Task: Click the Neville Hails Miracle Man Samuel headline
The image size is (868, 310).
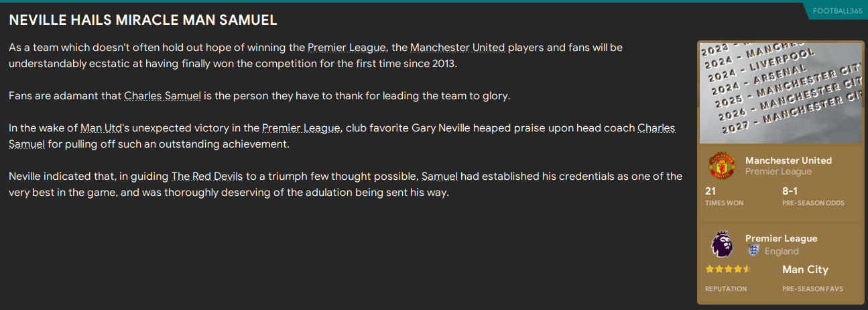Action: 143,20
